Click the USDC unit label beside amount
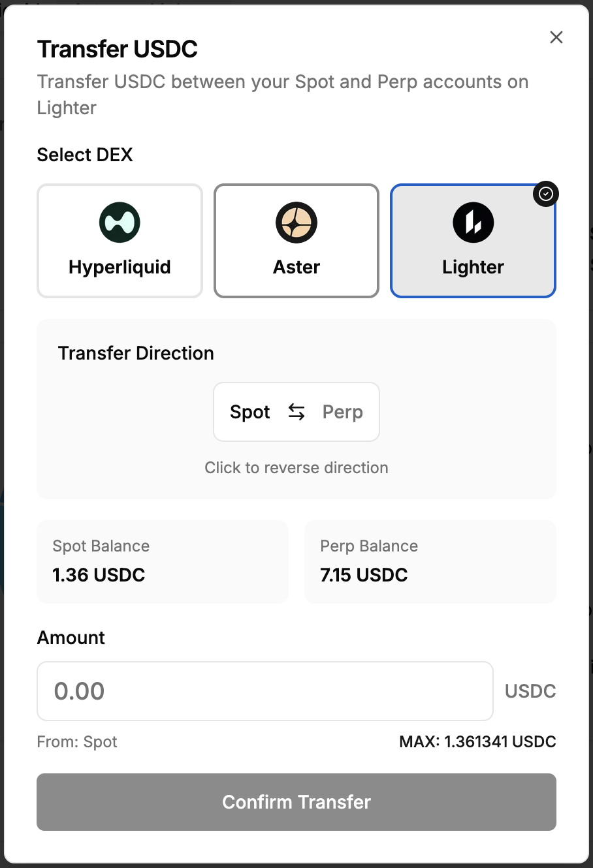593x868 pixels. click(530, 691)
